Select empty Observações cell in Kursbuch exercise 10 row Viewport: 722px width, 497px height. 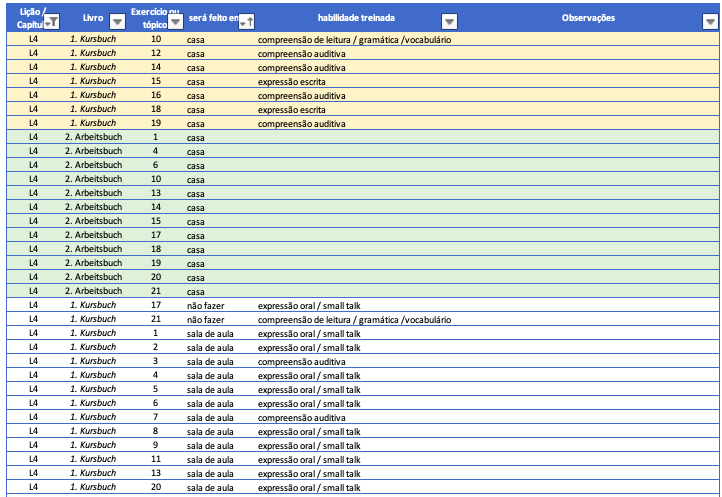588,39
